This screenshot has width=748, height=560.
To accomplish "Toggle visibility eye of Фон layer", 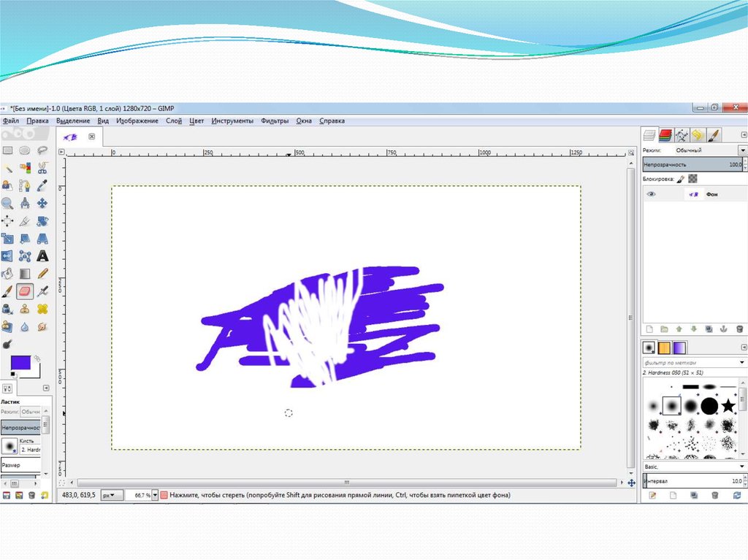I will coord(651,194).
